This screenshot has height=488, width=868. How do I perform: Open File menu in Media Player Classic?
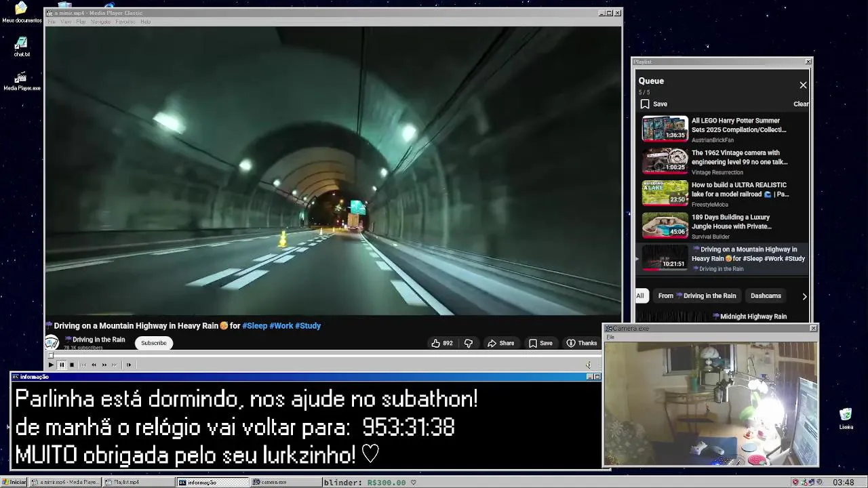point(52,22)
